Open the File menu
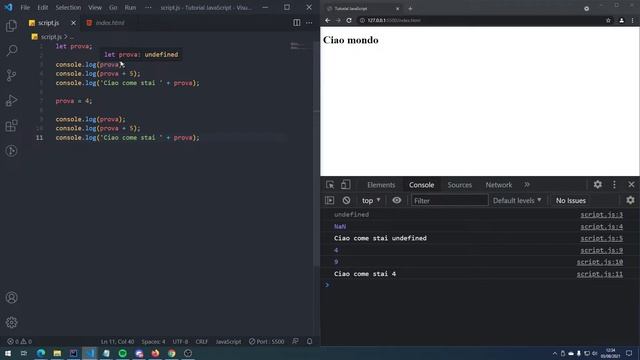 tap(25, 7)
